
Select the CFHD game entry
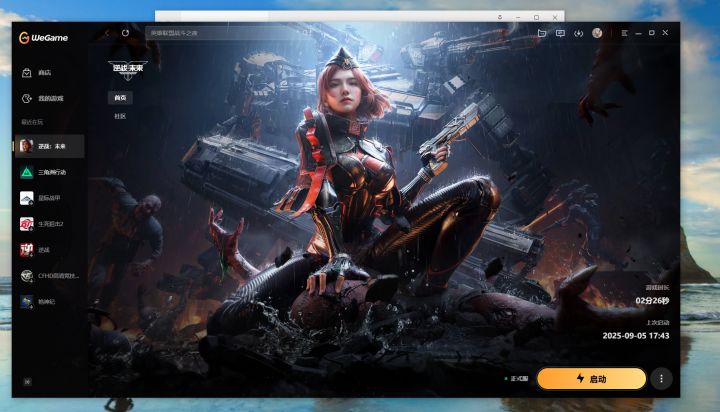pyautogui.click(x=49, y=276)
